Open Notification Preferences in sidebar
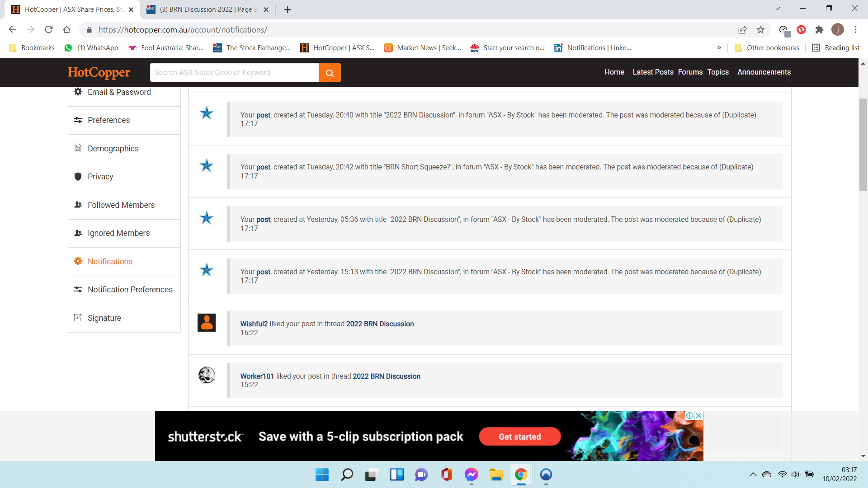The width and height of the screenshot is (868, 488). point(130,290)
